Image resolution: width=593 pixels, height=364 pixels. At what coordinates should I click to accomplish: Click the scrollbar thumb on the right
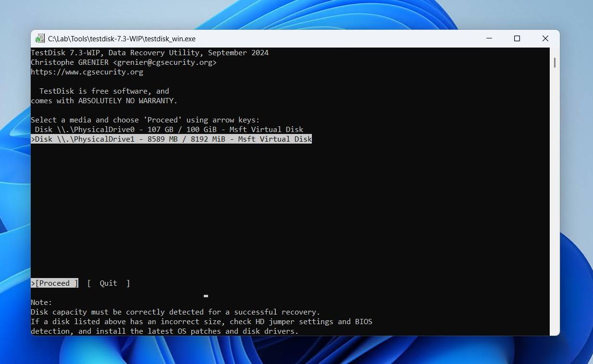coord(555,62)
